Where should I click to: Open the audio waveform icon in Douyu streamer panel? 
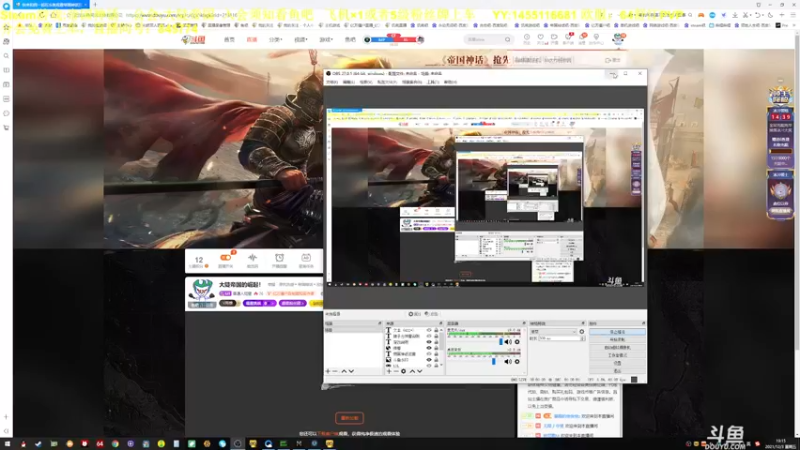252,258
